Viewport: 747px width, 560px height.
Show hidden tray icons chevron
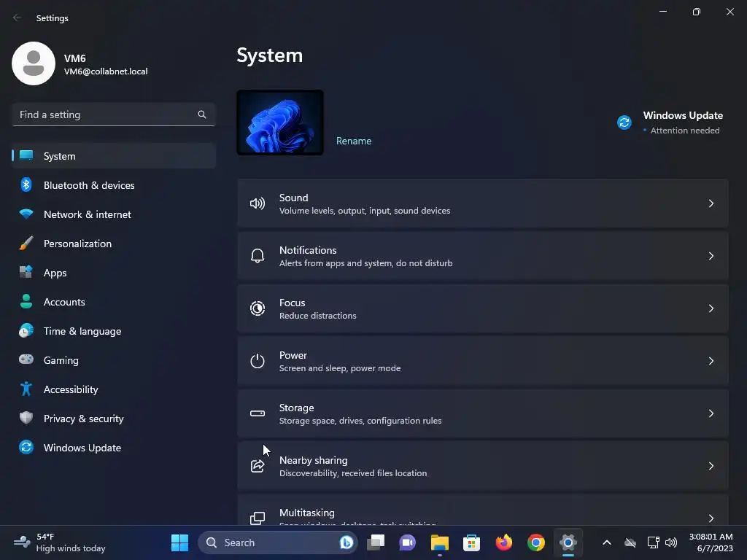606,542
